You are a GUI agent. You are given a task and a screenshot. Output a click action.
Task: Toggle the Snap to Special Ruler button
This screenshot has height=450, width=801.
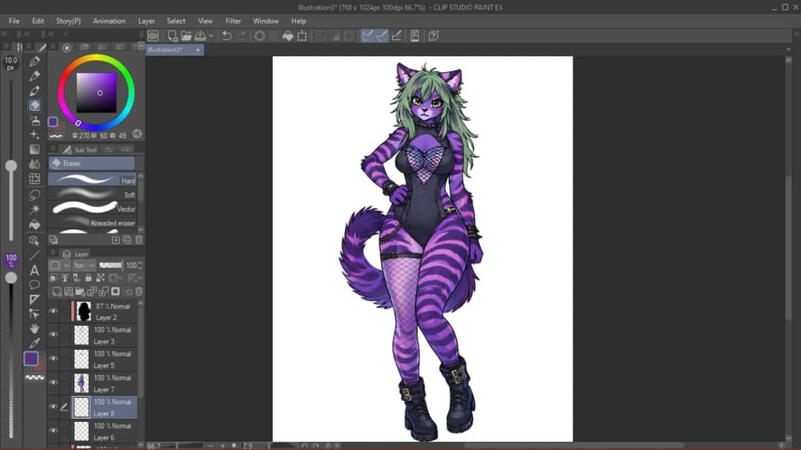coord(382,36)
